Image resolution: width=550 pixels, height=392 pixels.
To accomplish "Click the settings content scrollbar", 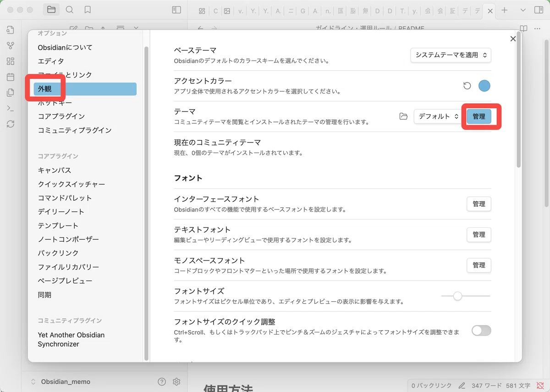I will (518, 100).
